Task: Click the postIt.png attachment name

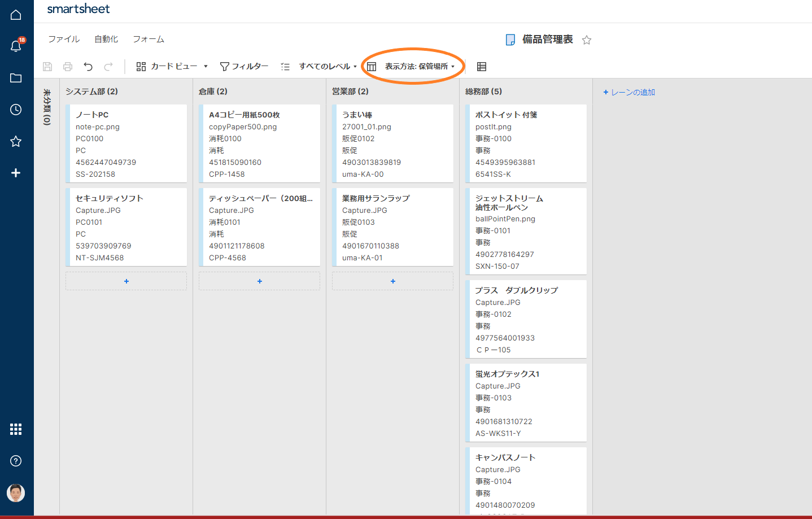Action: click(x=494, y=127)
